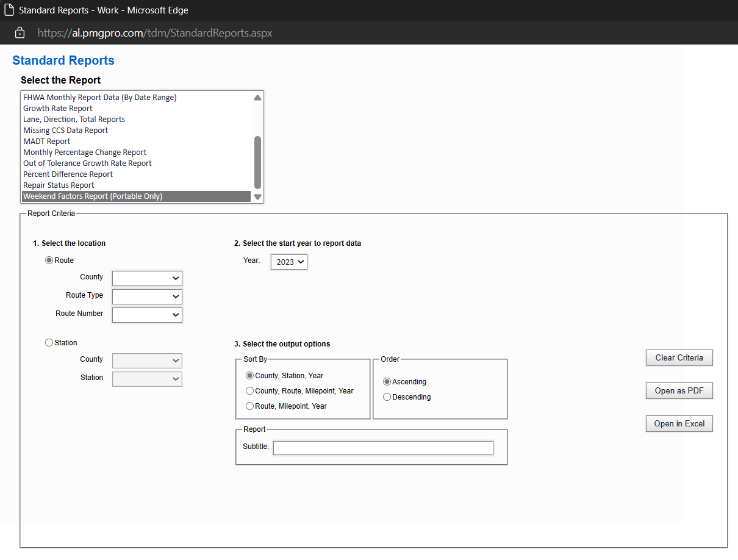Select Missing CCS Data Report

pyautogui.click(x=136, y=131)
